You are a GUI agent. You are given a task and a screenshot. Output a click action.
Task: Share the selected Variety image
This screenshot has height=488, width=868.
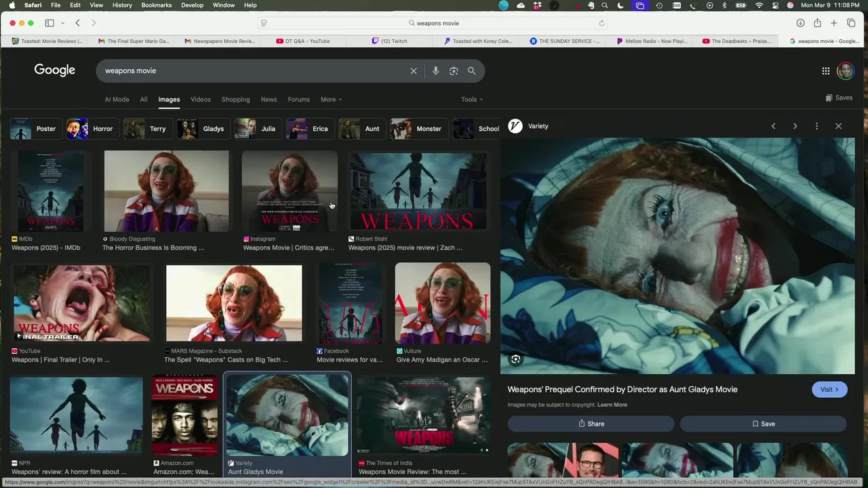point(591,424)
